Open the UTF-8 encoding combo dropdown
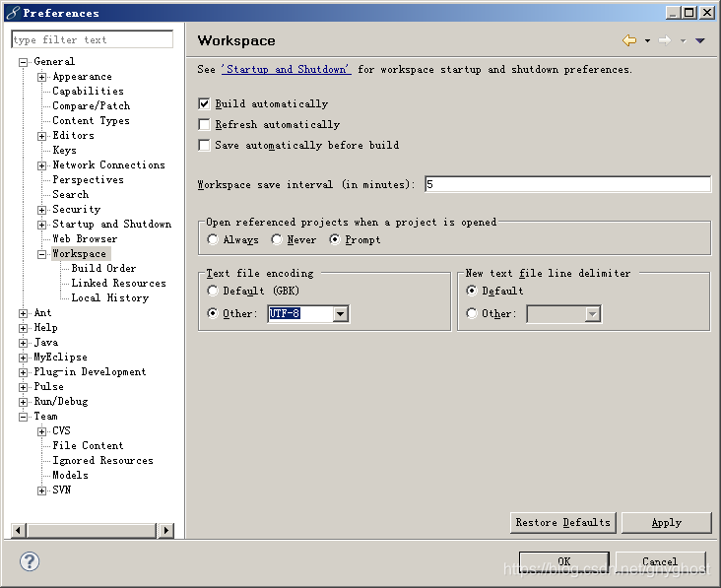The height and width of the screenshot is (588, 721). click(340, 314)
